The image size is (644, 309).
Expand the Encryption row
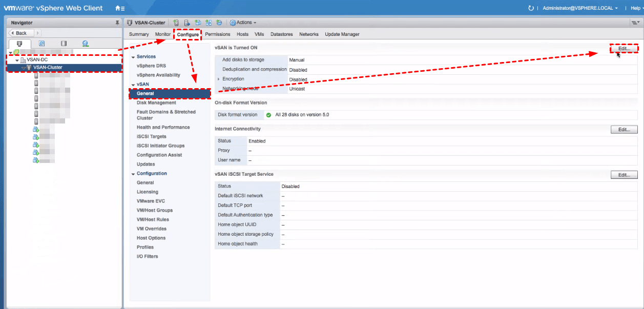(x=219, y=79)
